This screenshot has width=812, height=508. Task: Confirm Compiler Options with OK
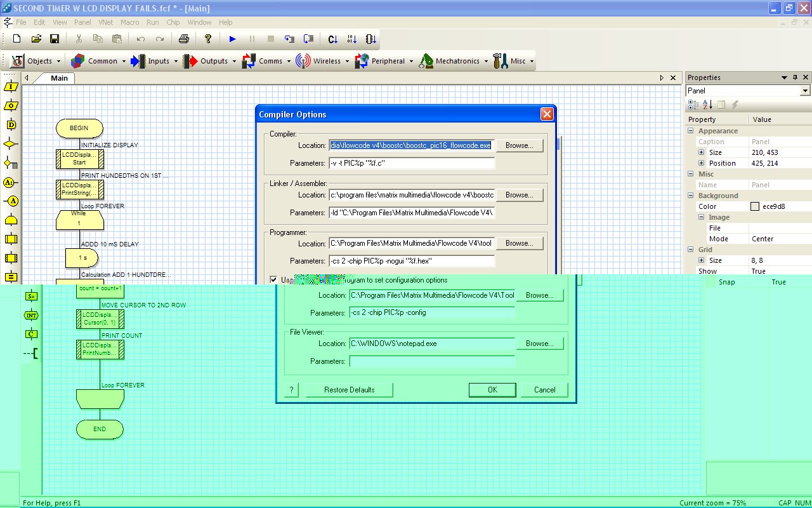(492, 390)
